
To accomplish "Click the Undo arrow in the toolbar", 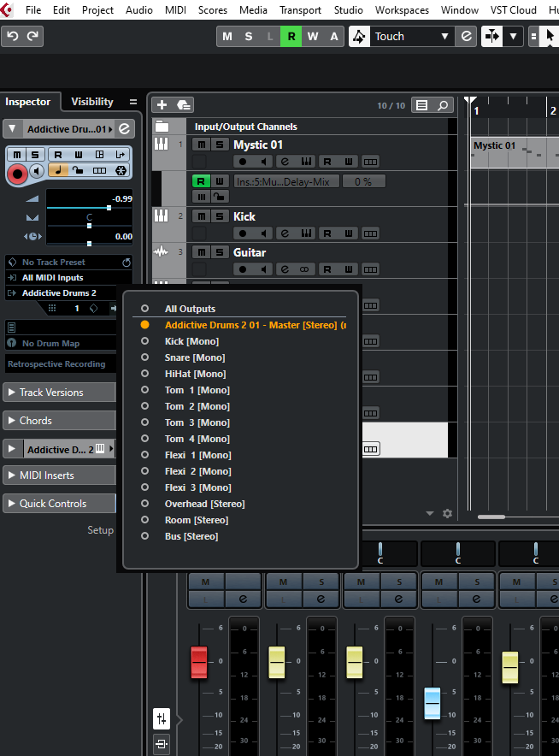I will [x=12, y=36].
